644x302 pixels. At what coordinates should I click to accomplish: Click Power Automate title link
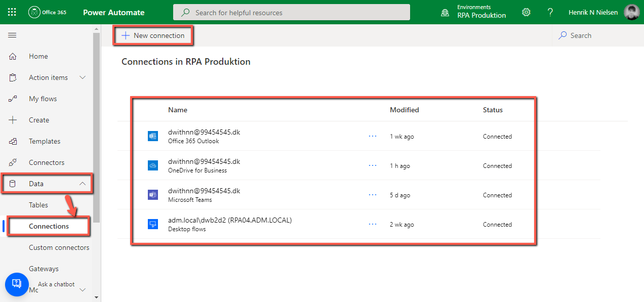click(x=114, y=12)
